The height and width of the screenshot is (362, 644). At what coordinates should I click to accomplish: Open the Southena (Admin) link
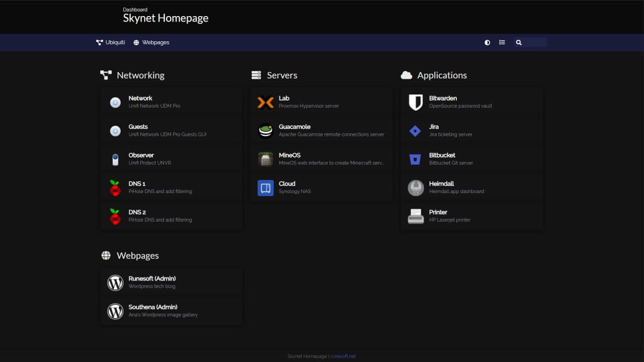click(x=153, y=307)
